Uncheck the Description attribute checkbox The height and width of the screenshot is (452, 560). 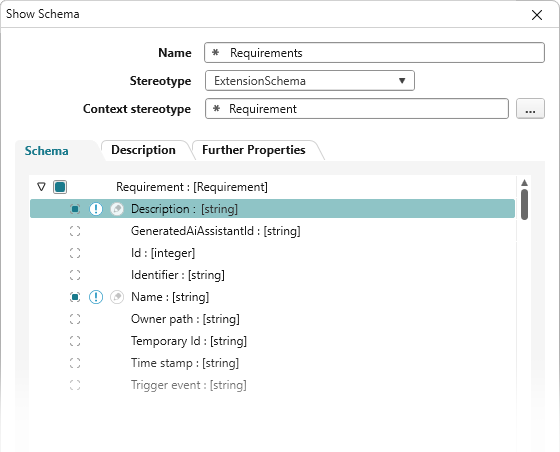pyautogui.click(x=75, y=209)
